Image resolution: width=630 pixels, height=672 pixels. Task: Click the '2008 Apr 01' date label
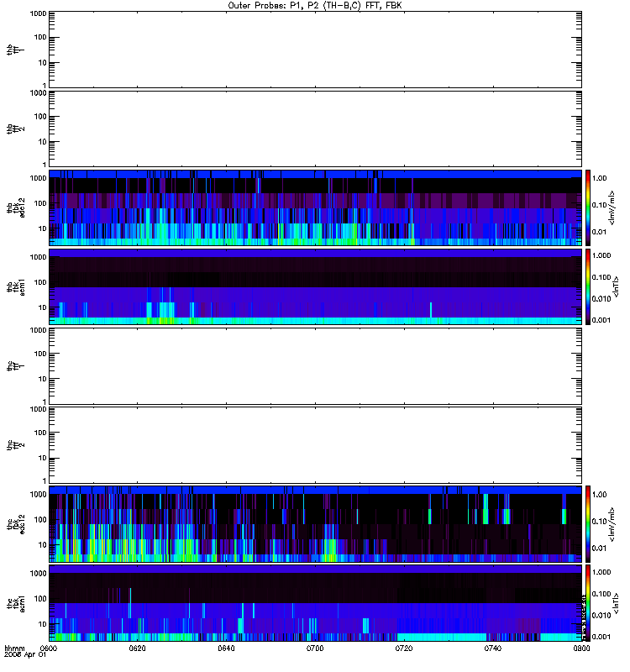pos(25,655)
